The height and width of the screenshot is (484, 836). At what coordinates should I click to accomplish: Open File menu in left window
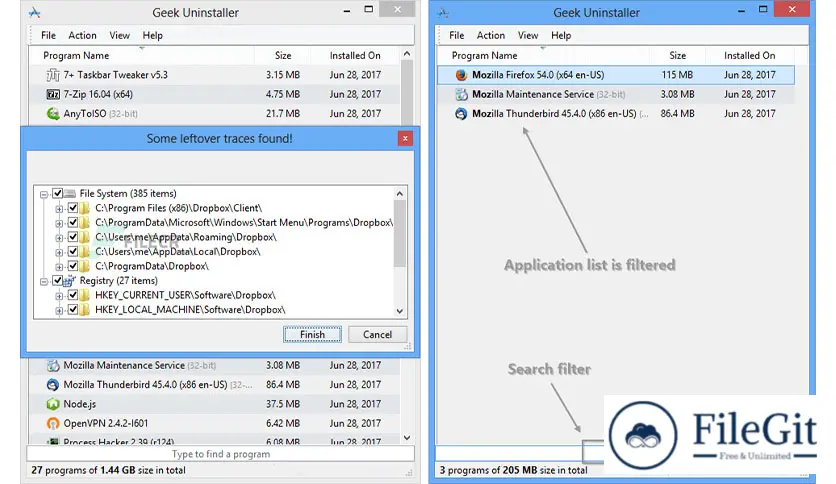tap(49, 36)
